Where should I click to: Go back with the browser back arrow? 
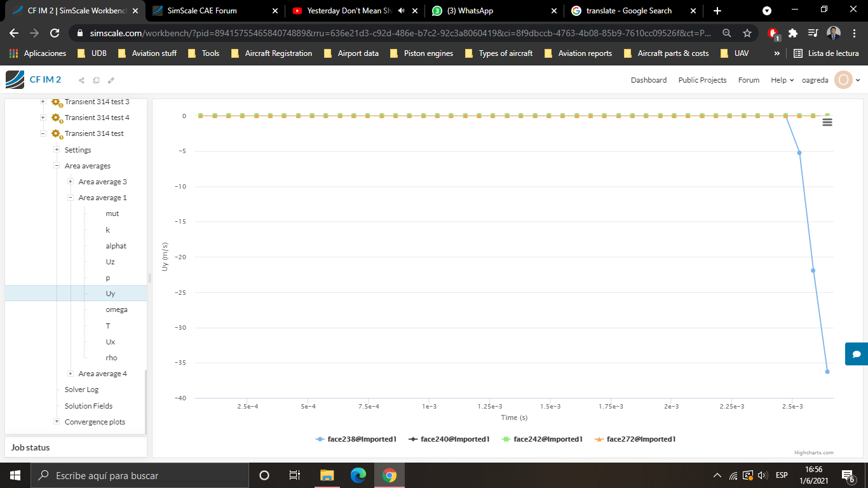[14, 33]
